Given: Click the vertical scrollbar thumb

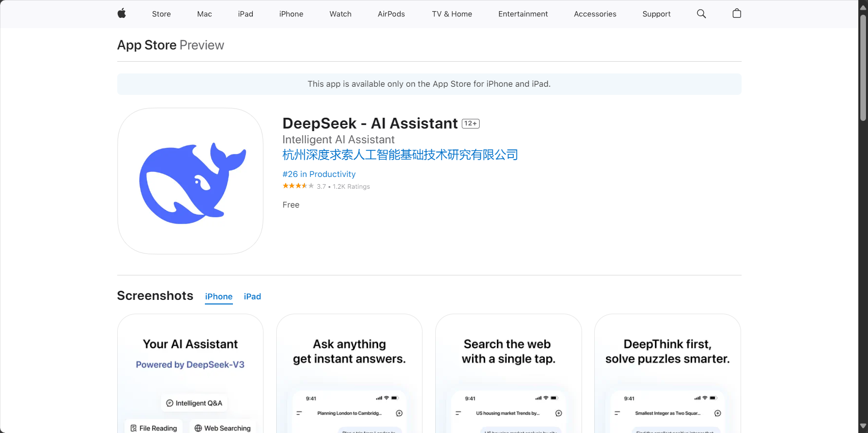Looking at the screenshot, I should pyautogui.click(x=863, y=67).
